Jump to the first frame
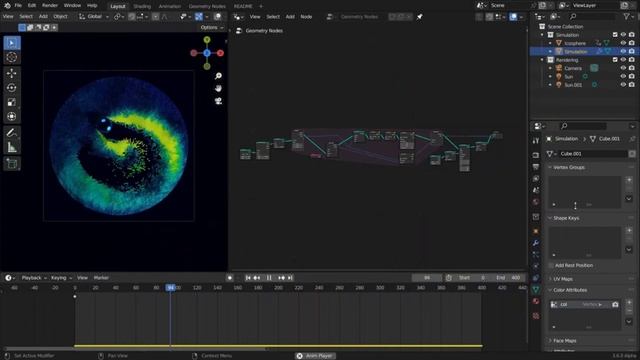Viewport: 640px width, 360px height. pos(248,278)
